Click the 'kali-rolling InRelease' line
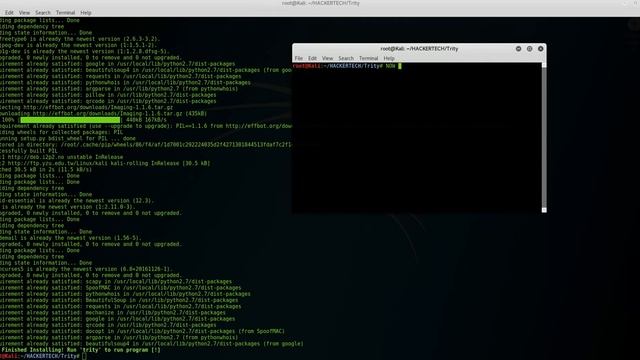640x360 pixels. click(105, 163)
